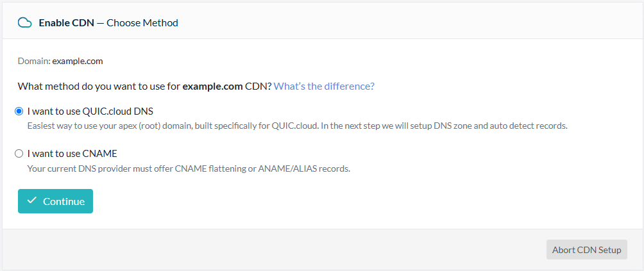Select the CNAME radio button

[x=19, y=154]
